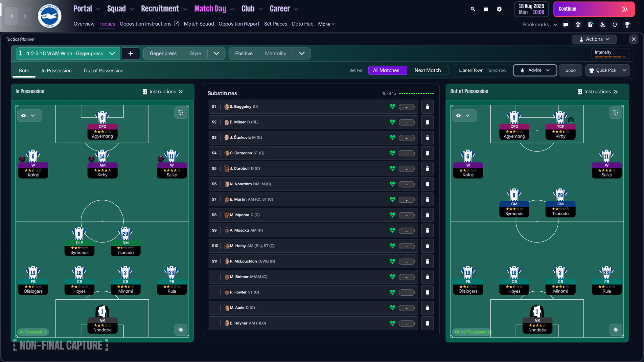Delete substitute S. Baggaley using trash icon

tap(427, 107)
